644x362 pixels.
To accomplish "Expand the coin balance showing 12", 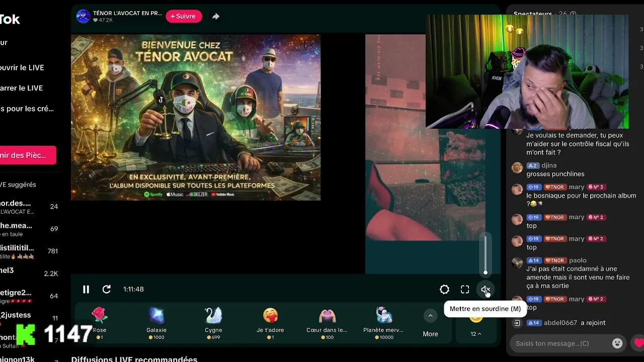I will click(475, 333).
